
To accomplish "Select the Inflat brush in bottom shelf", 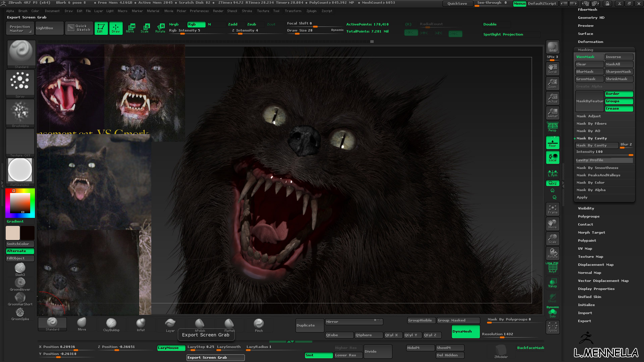I will (141, 324).
